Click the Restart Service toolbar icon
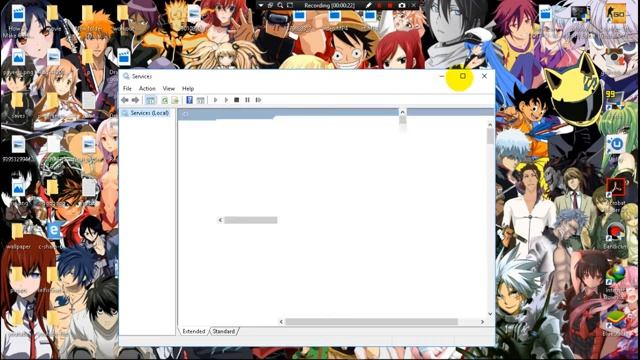This screenshot has height=360, width=640. pos(258,100)
